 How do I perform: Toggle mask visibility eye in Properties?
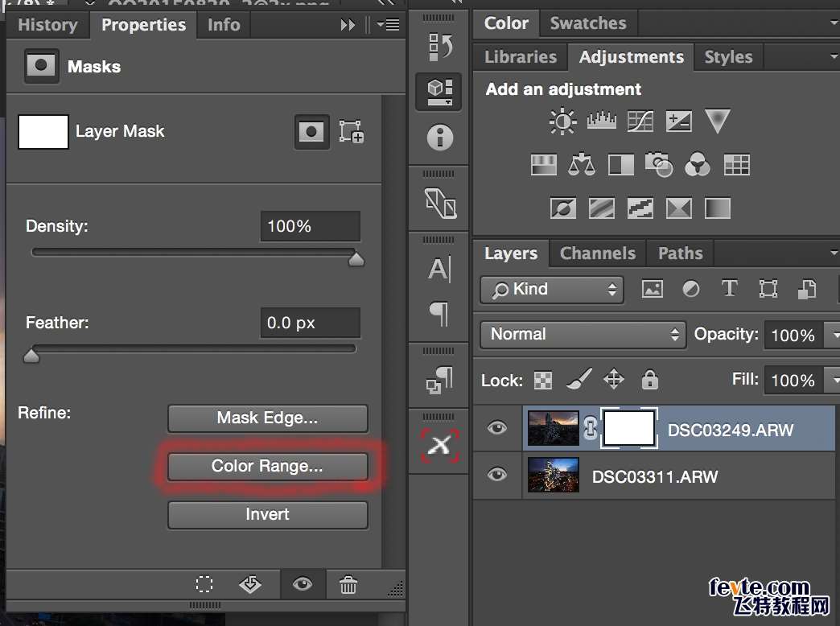pos(303,585)
